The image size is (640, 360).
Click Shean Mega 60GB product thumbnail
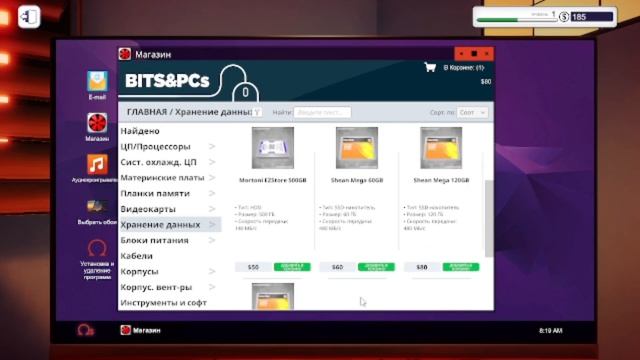coord(357,148)
